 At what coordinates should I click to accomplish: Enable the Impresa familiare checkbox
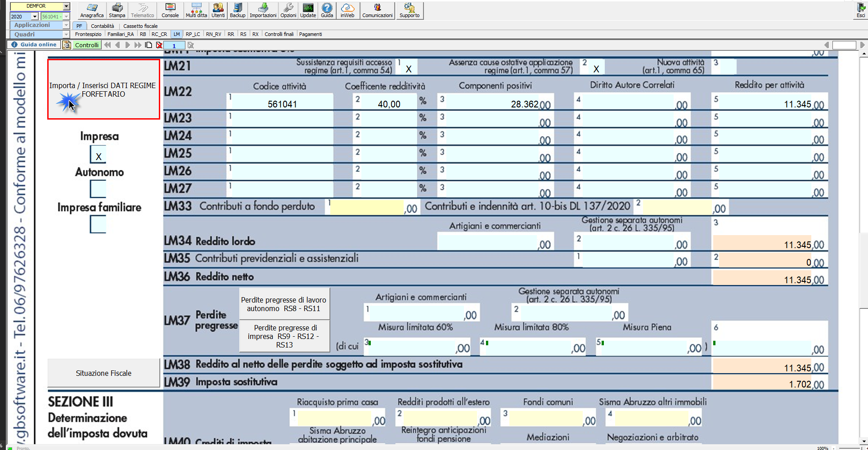(98, 224)
